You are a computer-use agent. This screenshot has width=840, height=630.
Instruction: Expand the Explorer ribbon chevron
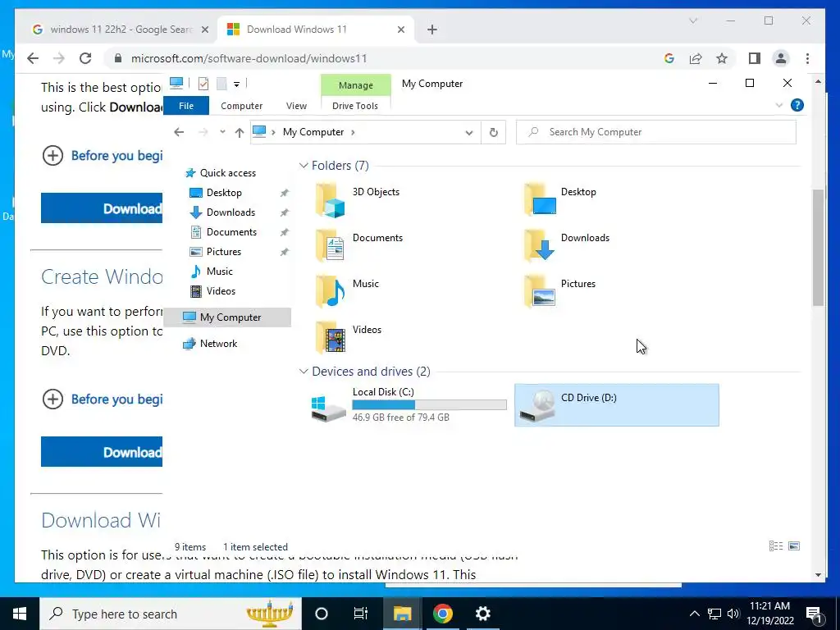(x=779, y=106)
